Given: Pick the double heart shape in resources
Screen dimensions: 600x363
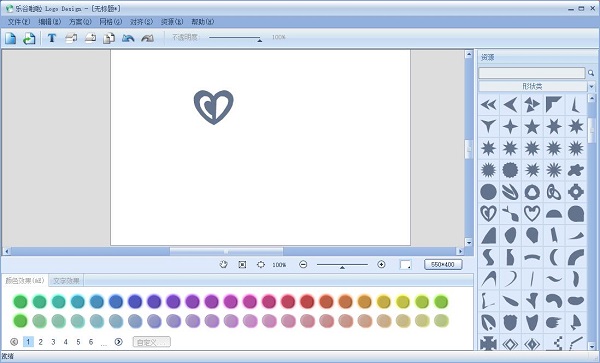Looking at the screenshot, I should (489, 213).
